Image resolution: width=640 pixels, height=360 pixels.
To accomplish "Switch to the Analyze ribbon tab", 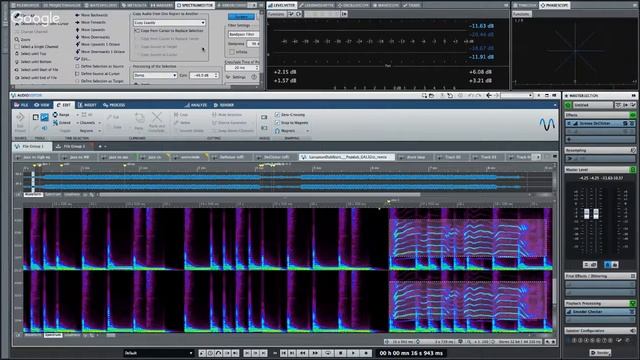I will [x=196, y=105].
